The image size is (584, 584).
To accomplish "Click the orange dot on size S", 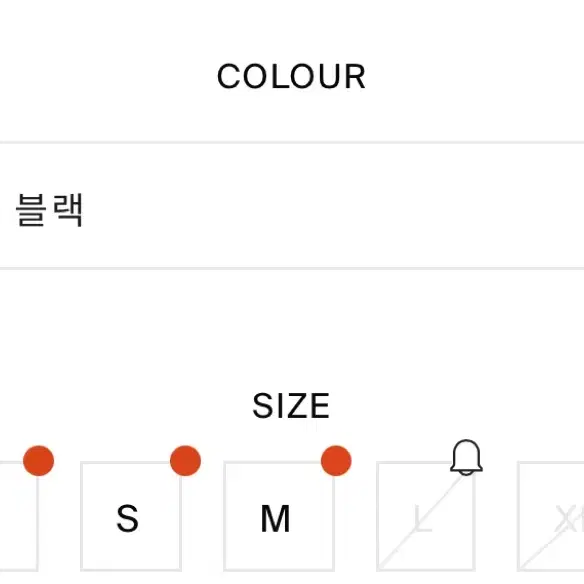I will coord(185,461).
